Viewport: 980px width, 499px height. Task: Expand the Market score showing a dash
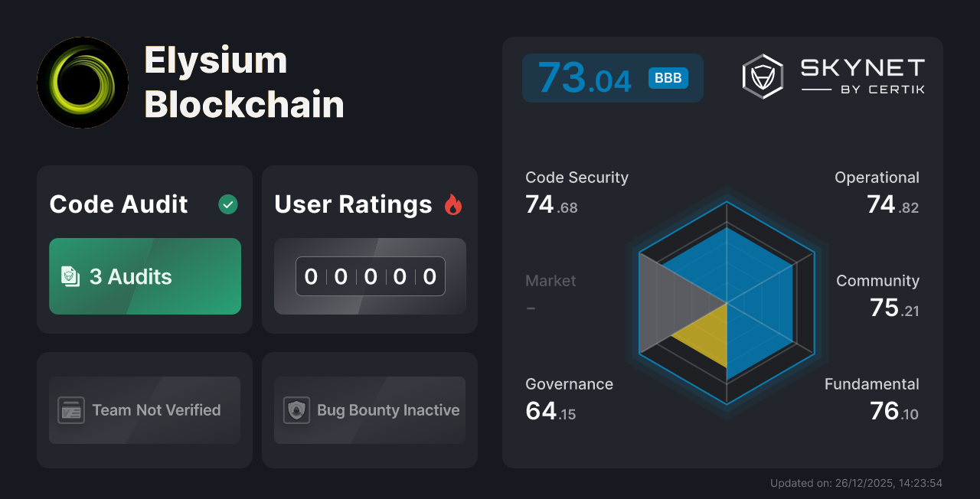click(550, 295)
